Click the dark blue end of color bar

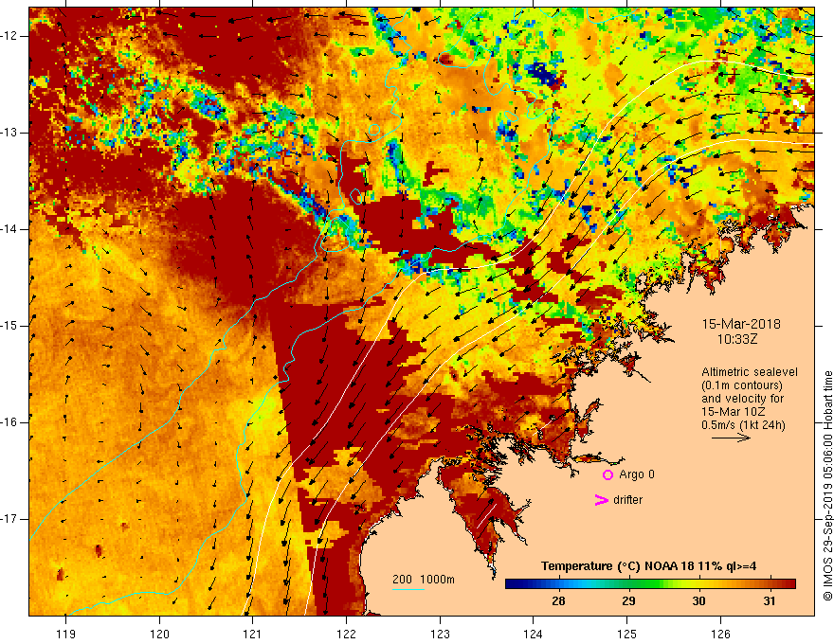point(512,584)
